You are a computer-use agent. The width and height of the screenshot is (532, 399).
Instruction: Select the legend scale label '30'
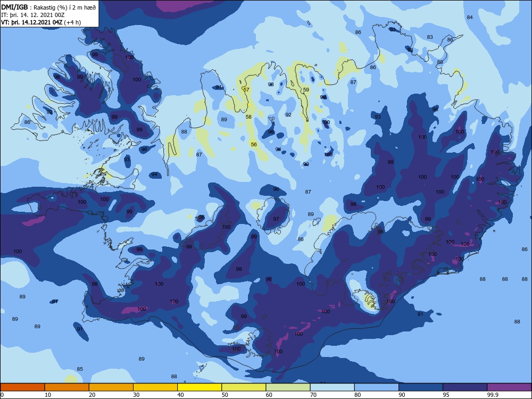pos(136,395)
